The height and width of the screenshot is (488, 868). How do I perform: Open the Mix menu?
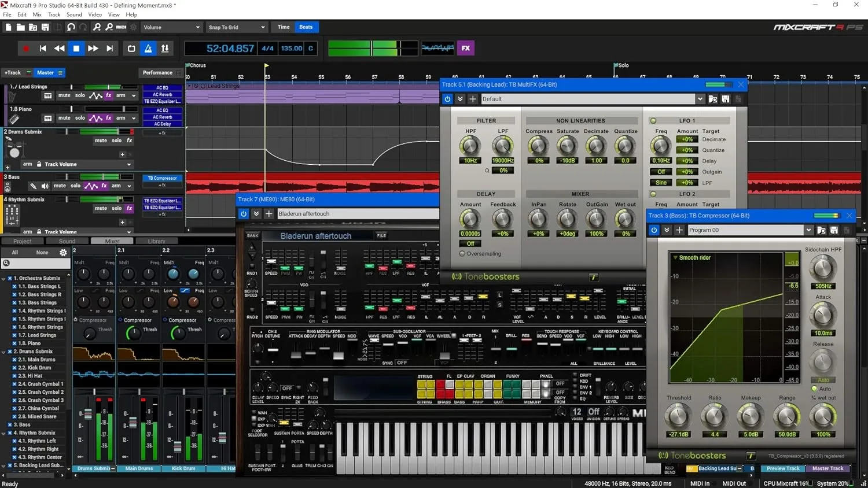point(36,14)
